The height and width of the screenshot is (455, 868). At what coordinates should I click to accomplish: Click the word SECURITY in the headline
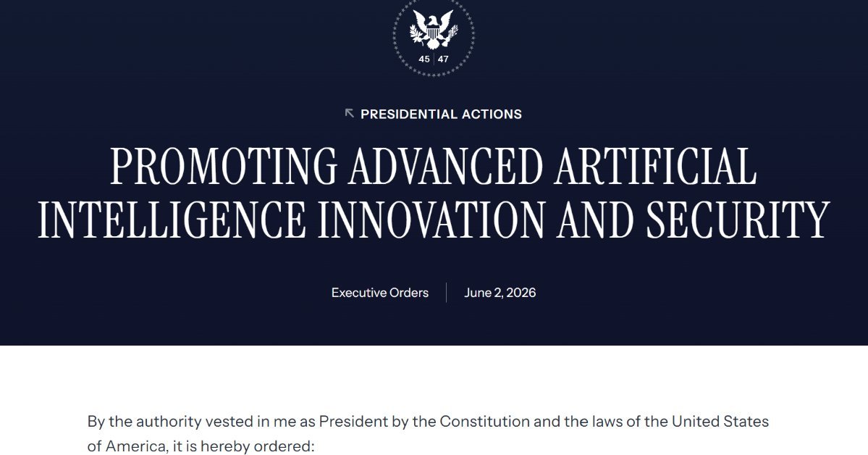click(738, 220)
